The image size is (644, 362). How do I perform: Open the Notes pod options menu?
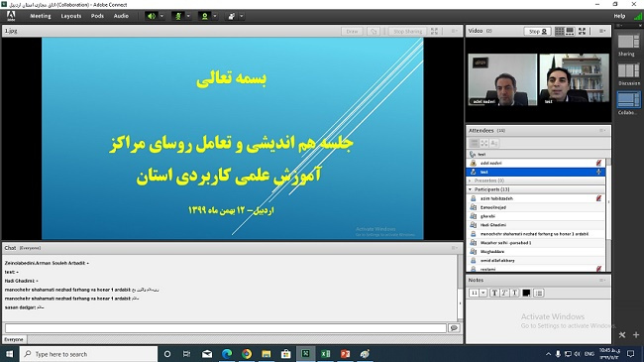pos(602,280)
